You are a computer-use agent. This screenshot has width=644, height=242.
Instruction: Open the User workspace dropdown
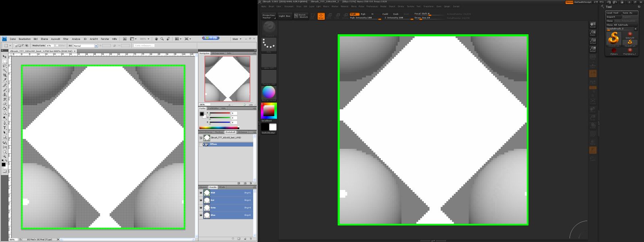pyautogui.click(x=236, y=39)
